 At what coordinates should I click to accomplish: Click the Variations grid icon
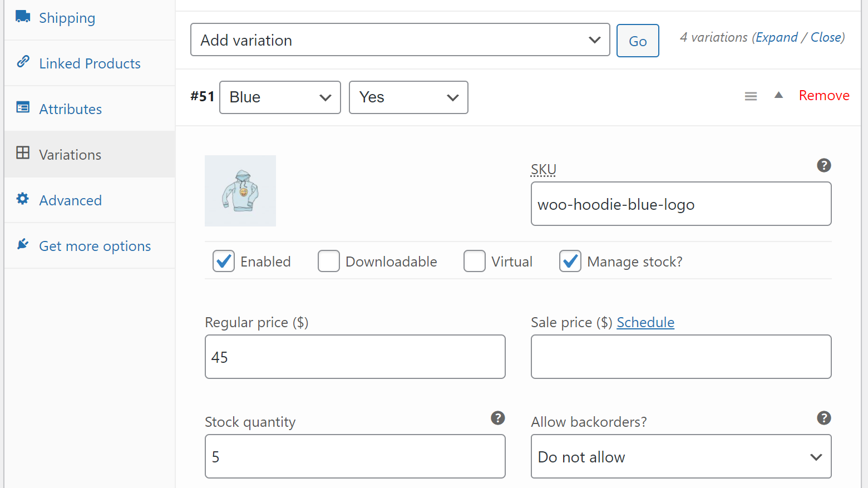coord(23,153)
